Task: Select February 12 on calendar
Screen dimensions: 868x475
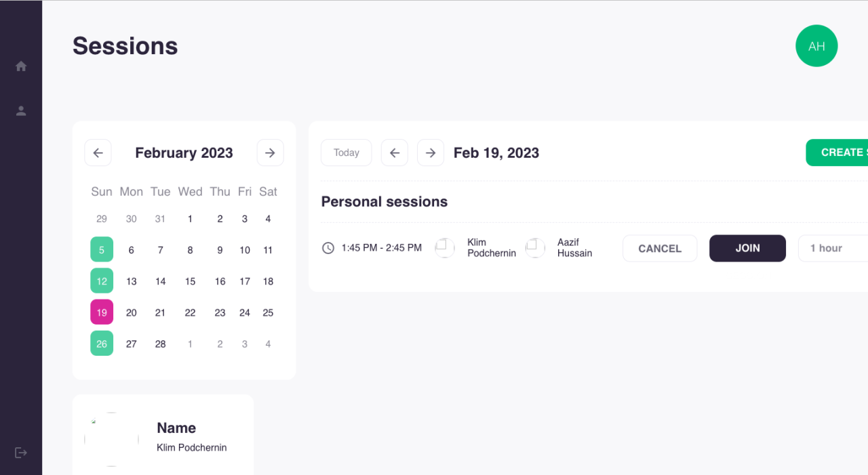Action: (x=102, y=281)
